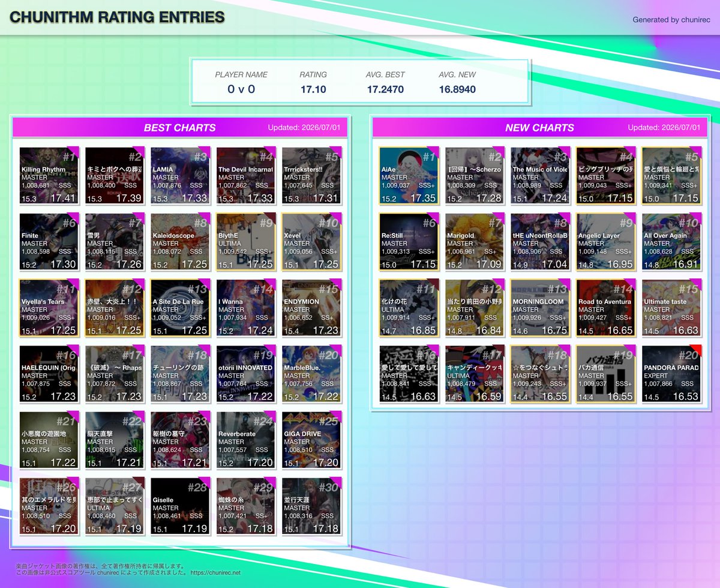The image size is (720, 588).
Task: Click the バカ通信 chart card
Action: point(606,373)
